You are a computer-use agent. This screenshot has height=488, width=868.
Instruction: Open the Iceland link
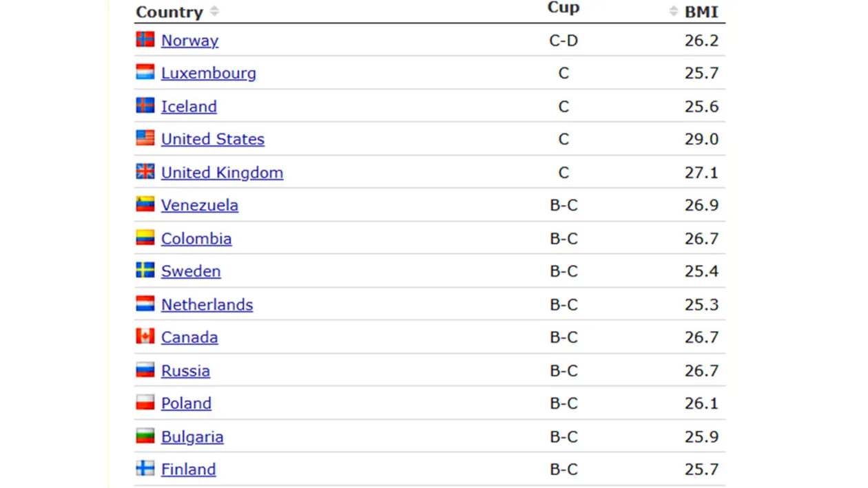click(189, 107)
